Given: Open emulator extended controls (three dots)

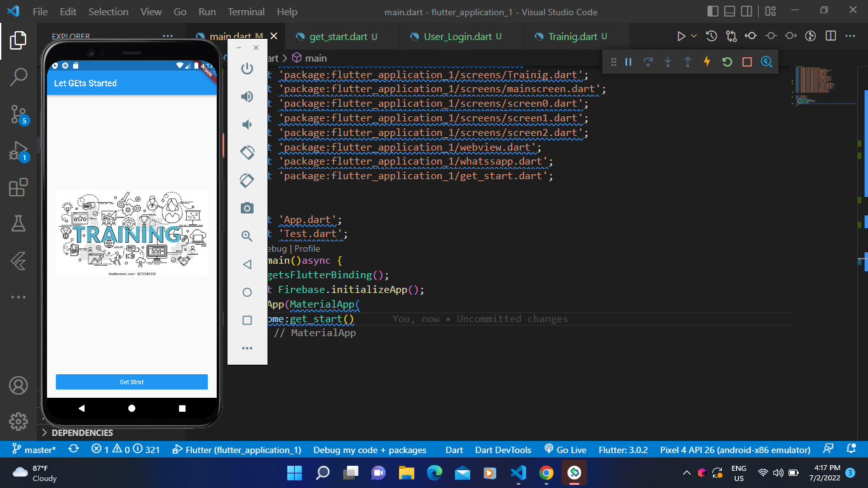Looking at the screenshot, I should pyautogui.click(x=247, y=348).
